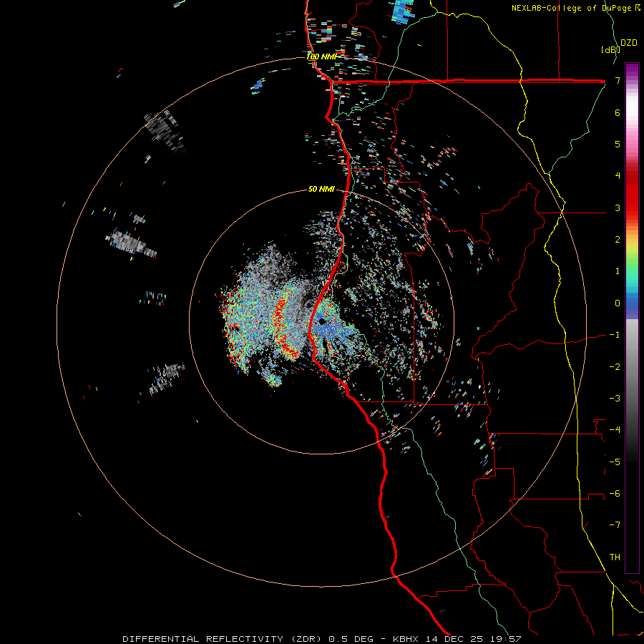Click the black radar site dot at ring center
This screenshot has width=644, height=644.
click(x=322, y=321)
